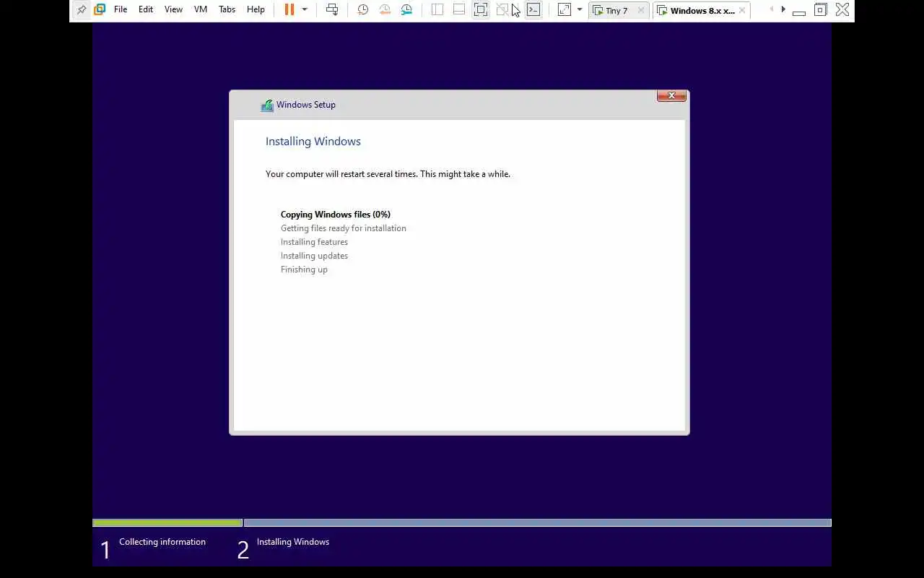Take a snapshot of the virtual machine
Viewport: 924px width, 578px height.
pyautogui.click(x=363, y=9)
